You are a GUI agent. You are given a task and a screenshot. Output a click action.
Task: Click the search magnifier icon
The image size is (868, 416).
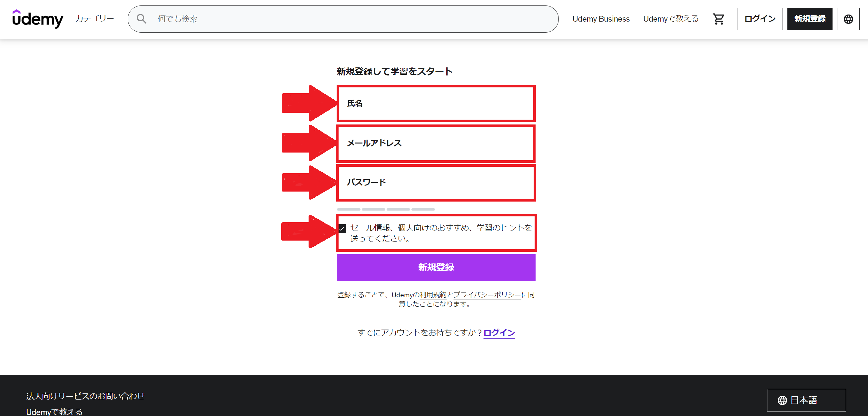142,18
